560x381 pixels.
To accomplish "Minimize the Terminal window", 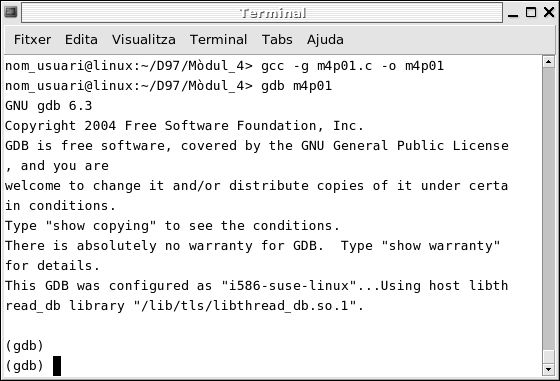I will point(513,13).
